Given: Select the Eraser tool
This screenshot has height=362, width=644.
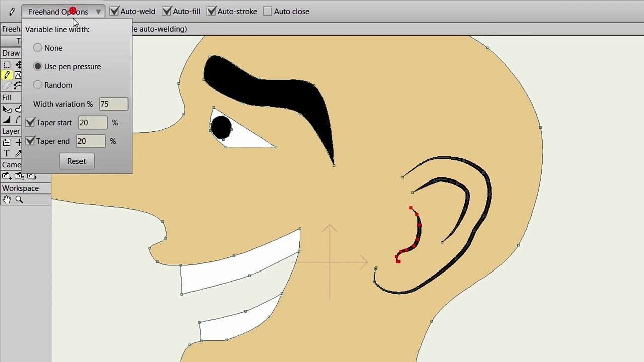Looking at the screenshot, I should click(7, 86).
